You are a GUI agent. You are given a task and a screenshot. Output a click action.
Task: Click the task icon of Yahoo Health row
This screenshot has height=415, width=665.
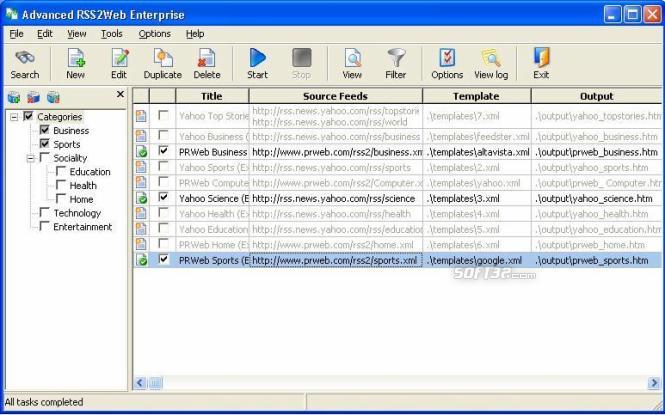(x=141, y=213)
